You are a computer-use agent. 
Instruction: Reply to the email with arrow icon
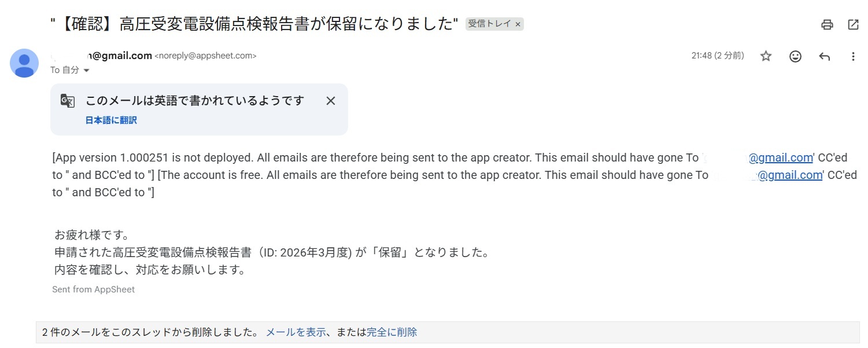tap(825, 56)
